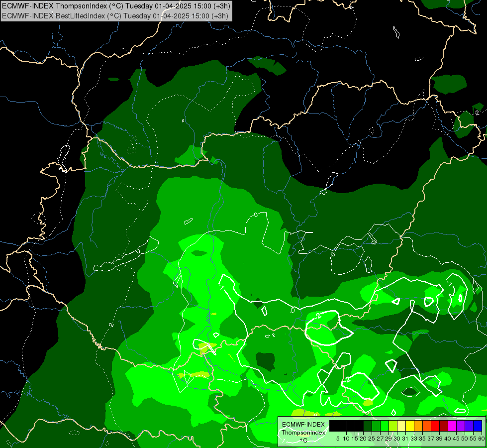
Task: Pick the red 37–39 legend swatch
Action: click(x=435, y=426)
